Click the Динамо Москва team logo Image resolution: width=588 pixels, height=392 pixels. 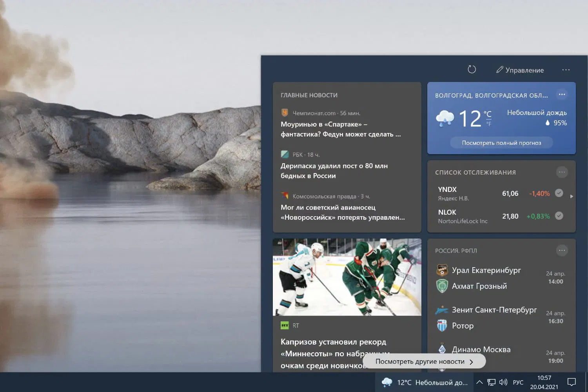point(442,349)
